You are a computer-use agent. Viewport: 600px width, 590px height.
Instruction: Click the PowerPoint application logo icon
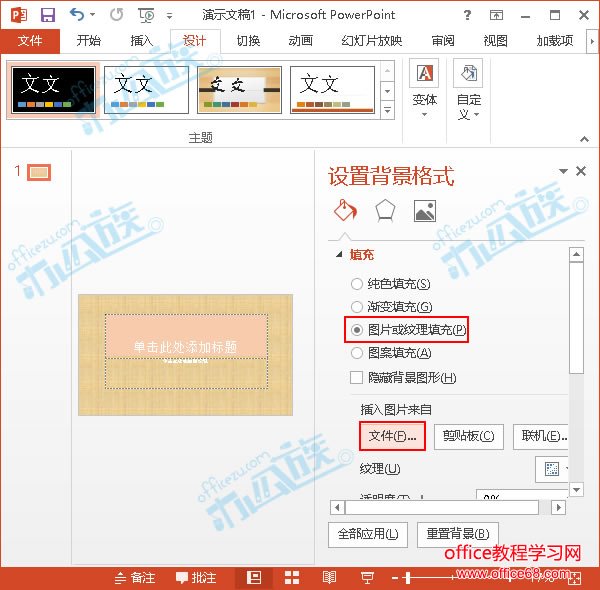click(x=19, y=15)
